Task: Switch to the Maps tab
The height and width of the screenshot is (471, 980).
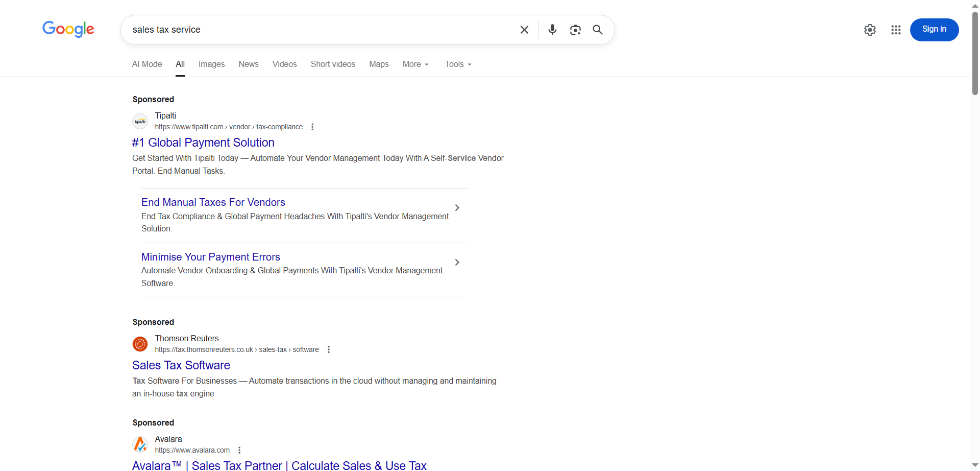Action: tap(379, 64)
